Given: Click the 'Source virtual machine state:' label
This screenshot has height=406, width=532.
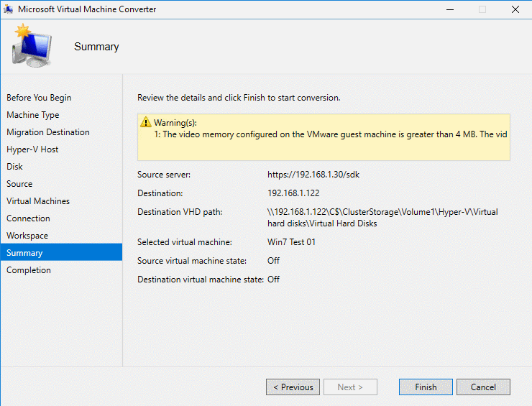Looking at the screenshot, I should point(192,261).
